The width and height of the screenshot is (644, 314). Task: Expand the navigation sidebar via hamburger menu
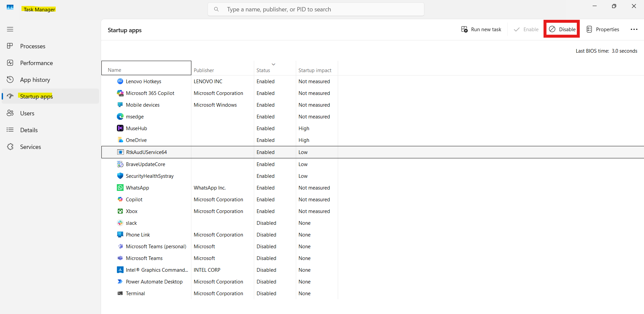coord(10,29)
